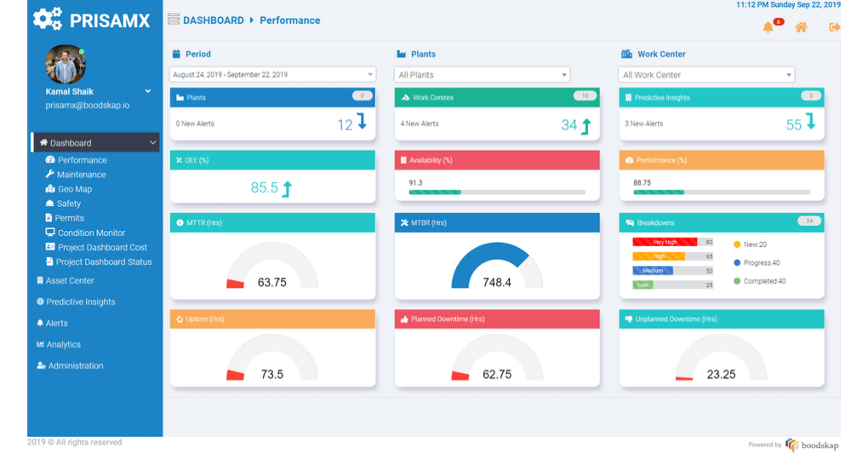Open Administration in the sidebar
The image size is (868, 460).
click(x=75, y=365)
